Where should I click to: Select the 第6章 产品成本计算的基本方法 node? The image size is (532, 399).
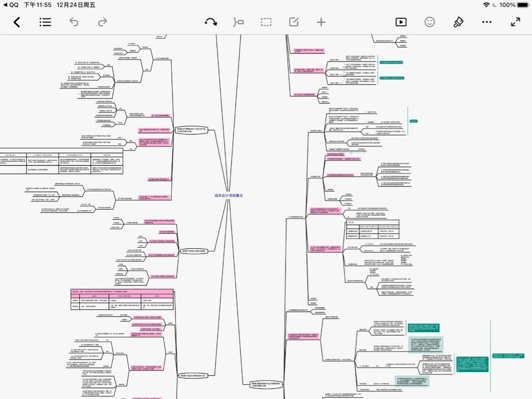[193, 376]
